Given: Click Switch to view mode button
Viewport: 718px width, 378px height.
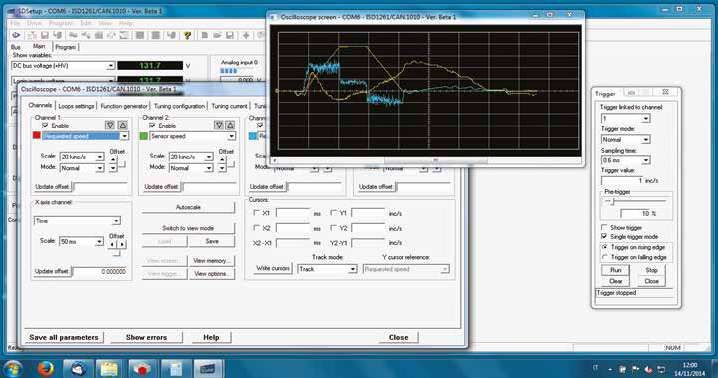Looking at the screenshot, I should (188, 228).
